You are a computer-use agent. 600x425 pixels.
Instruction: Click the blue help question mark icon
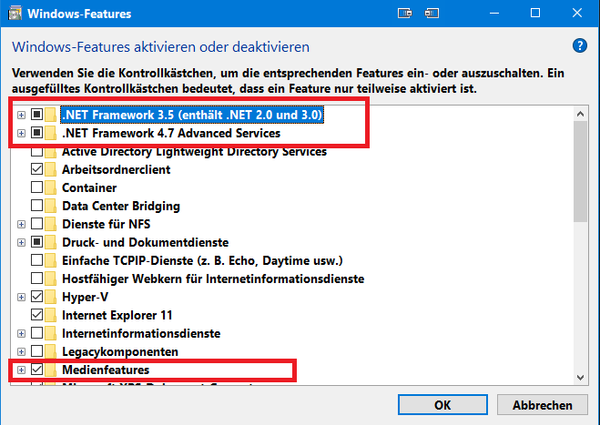pos(579,46)
